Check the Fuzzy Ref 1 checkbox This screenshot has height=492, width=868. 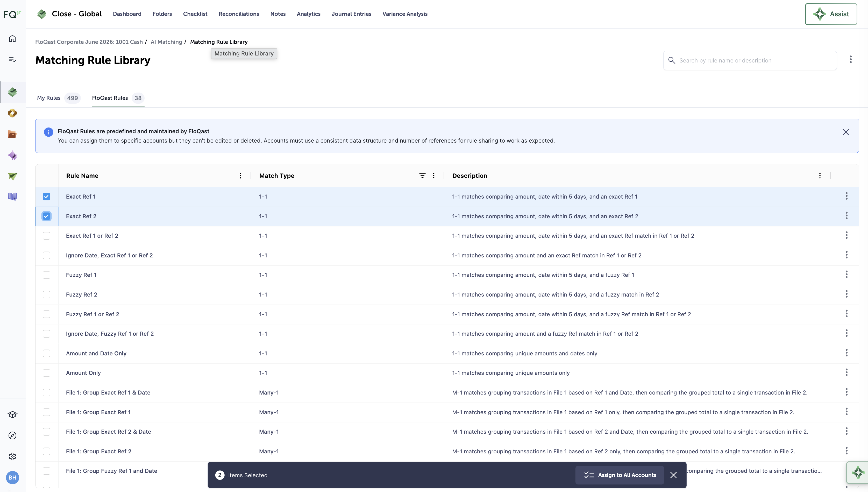[x=47, y=275]
